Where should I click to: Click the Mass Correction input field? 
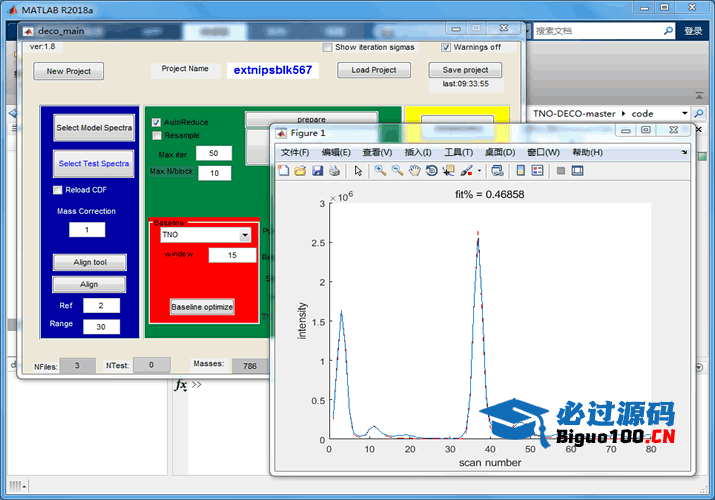click(87, 230)
